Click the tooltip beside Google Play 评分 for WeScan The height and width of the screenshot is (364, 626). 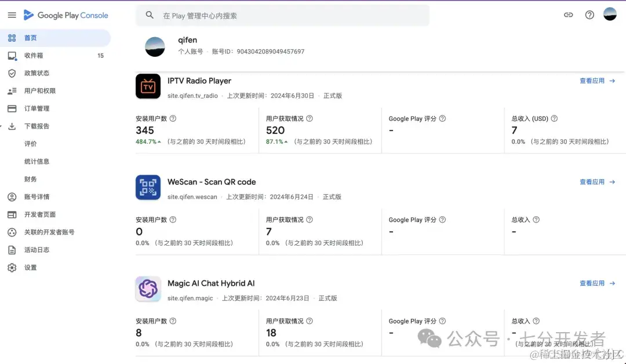[442, 219]
